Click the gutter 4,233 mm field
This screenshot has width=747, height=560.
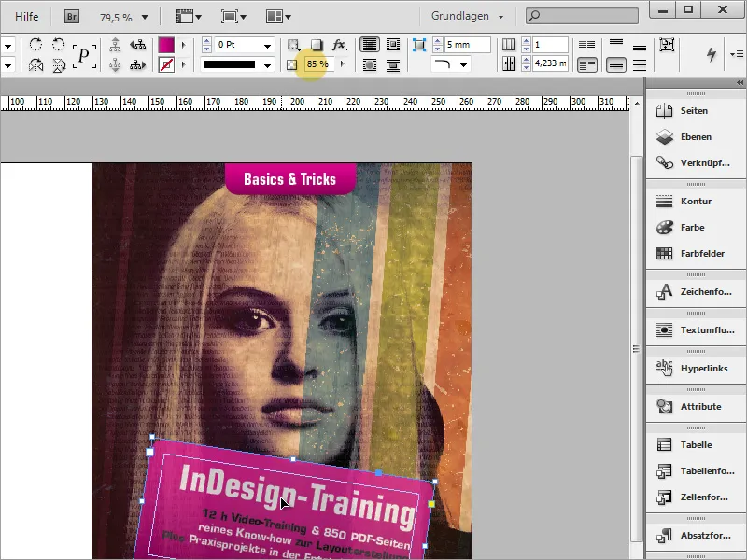coord(550,63)
